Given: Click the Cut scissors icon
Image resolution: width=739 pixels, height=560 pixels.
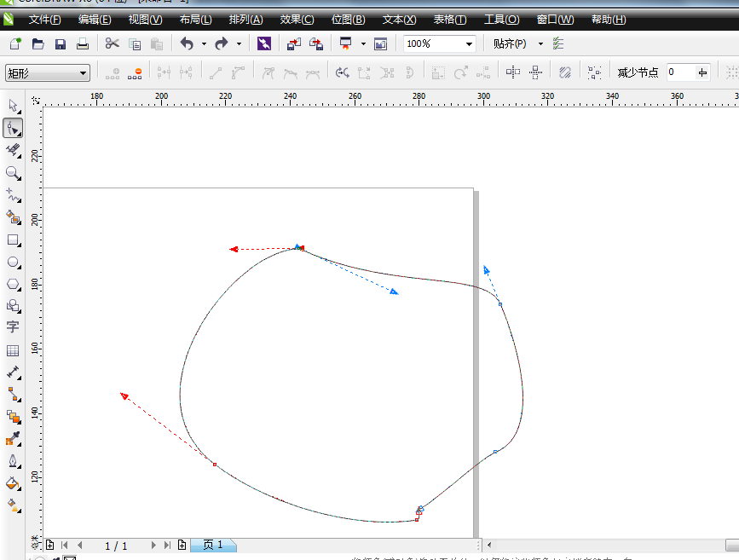Looking at the screenshot, I should coord(113,43).
